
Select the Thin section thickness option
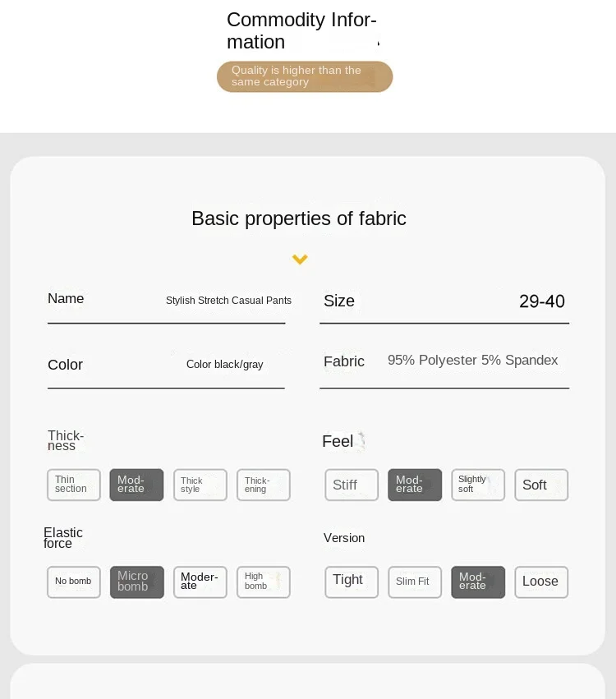click(74, 485)
